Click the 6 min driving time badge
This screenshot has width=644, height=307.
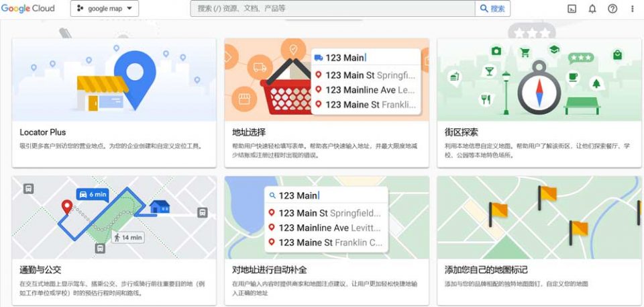[93, 195]
